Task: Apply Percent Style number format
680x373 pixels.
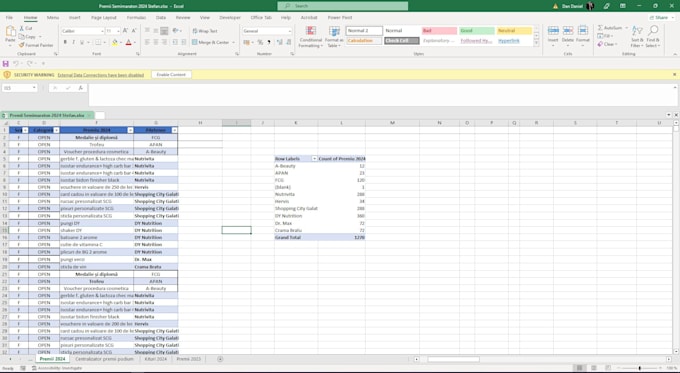Action: click(260, 42)
